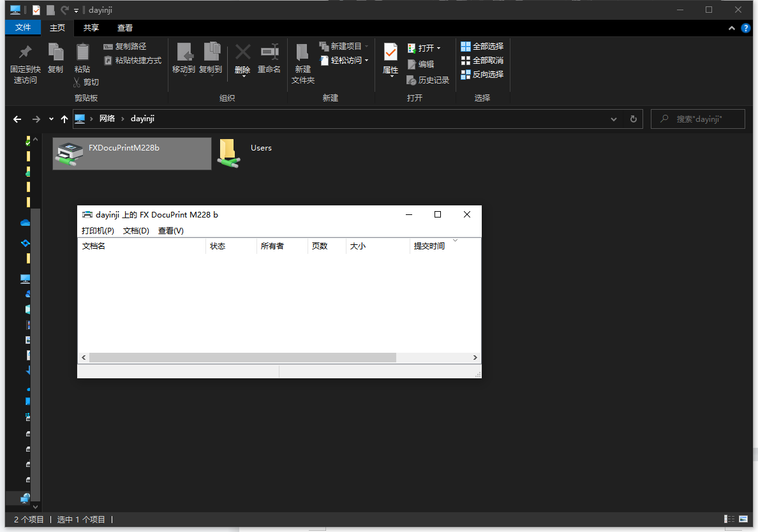This screenshot has width=758, height=532.
Task: Click Copy path (复制路径)
Action: tap(124, 47)
